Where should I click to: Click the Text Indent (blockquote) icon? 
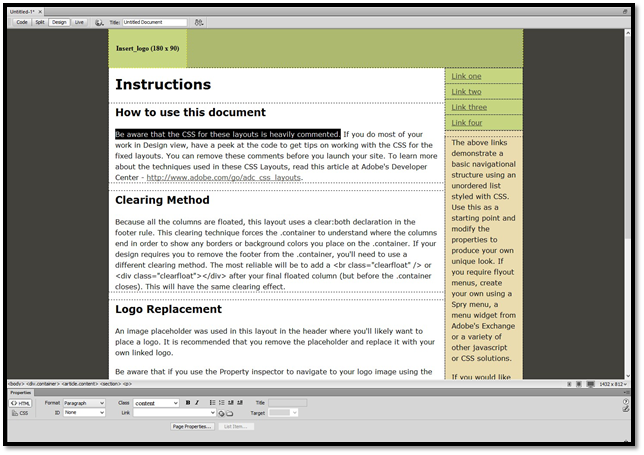(240, 403)
